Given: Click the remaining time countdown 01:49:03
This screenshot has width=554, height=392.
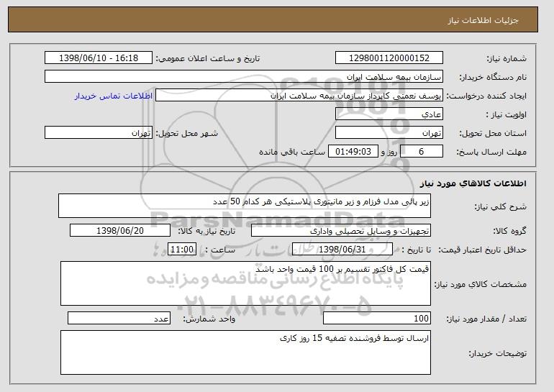Looking at the screenshot, I should pyautogui.click(x=353, y=152).
